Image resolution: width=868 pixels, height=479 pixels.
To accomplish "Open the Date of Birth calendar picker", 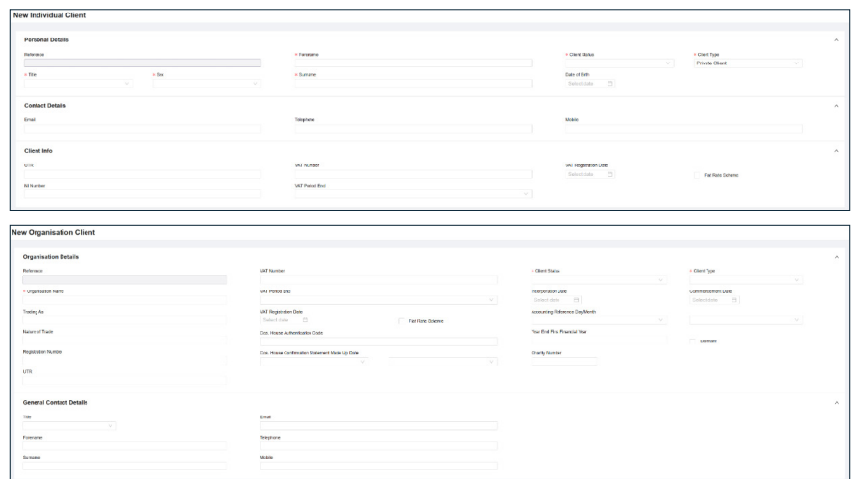I will tap(609, 84).
